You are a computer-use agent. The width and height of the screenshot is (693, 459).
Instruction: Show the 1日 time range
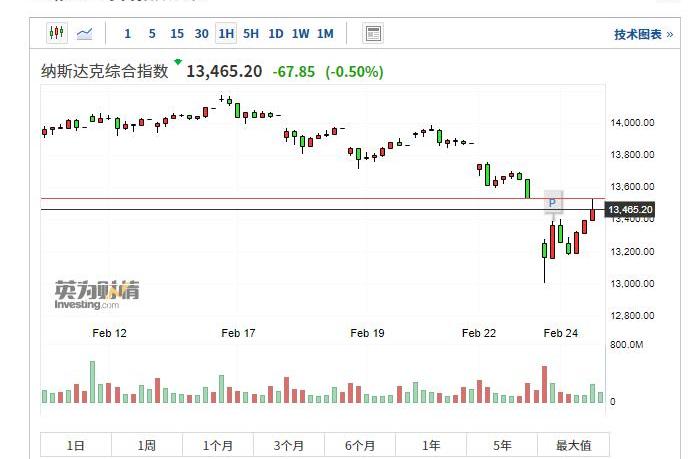coord(75,446)
